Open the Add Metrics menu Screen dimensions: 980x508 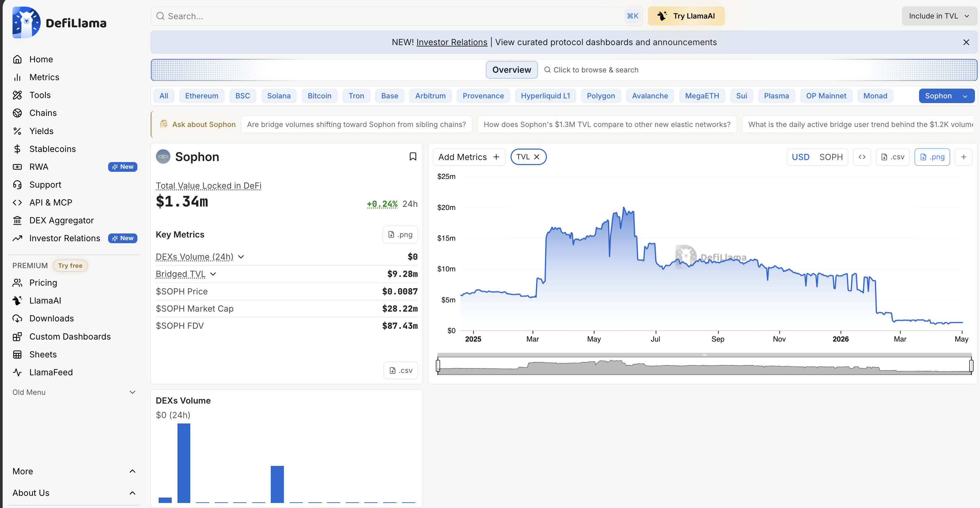pos(469,157)
